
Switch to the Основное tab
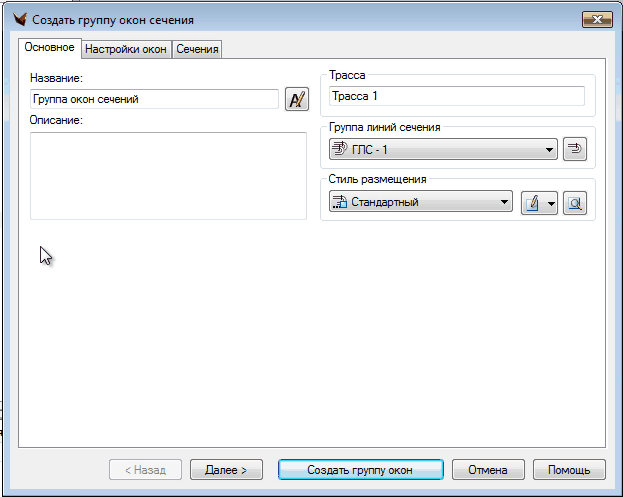[49, 48]
